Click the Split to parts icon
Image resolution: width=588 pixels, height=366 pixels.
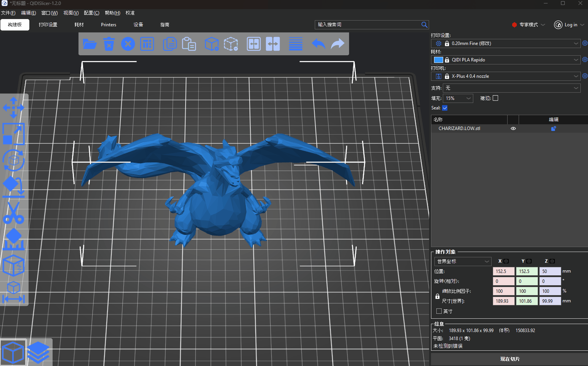273,44
